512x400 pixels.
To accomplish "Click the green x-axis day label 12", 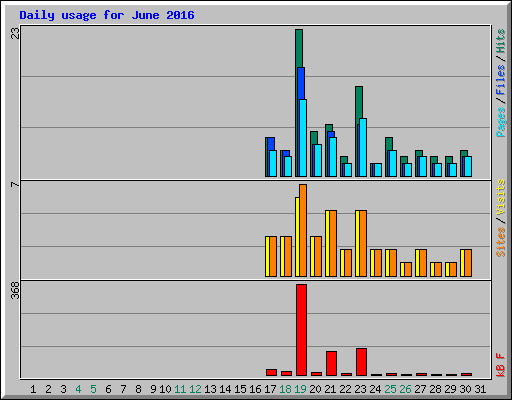I will point(195,389).
